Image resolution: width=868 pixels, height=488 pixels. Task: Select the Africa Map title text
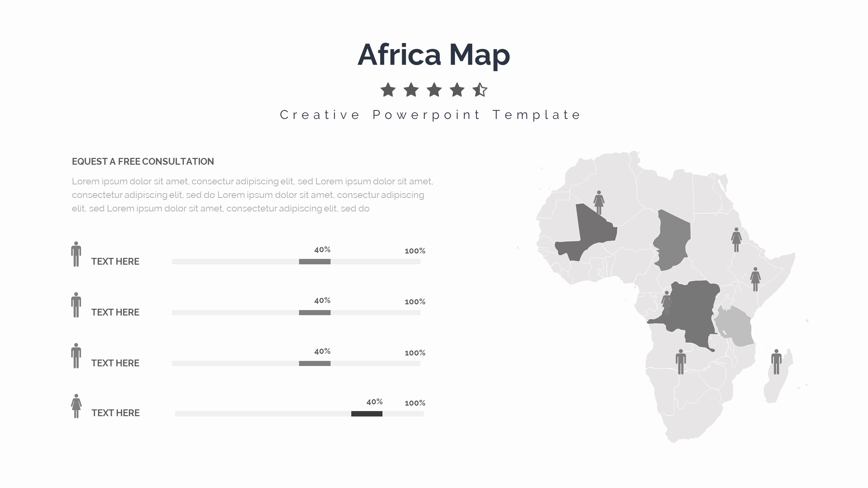(434, 55)
